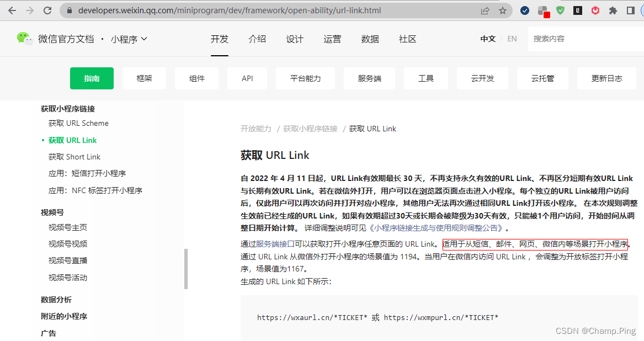This screenshot has width=644, height=341.
Task: Open 视频号视频 sidebar item
Action: pos(68,244)
